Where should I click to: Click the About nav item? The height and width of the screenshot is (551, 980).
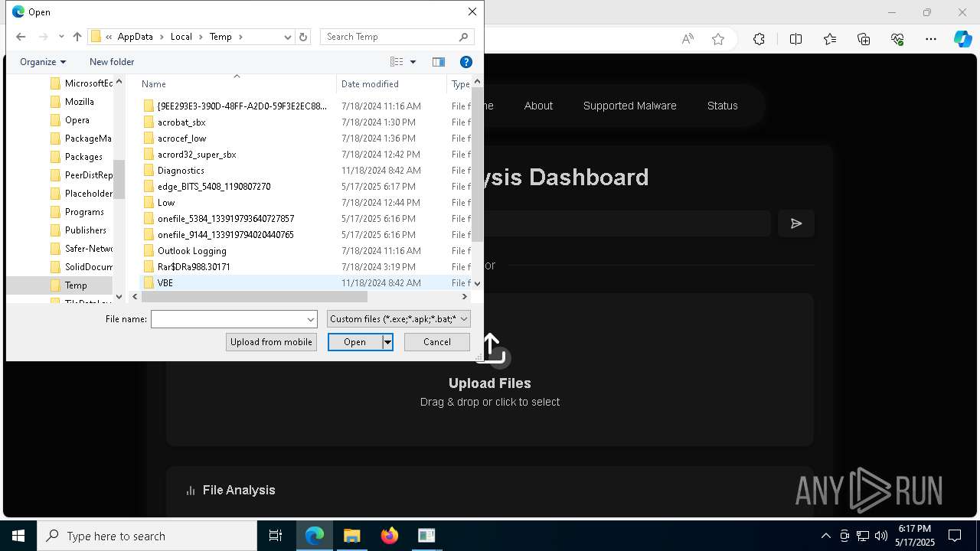(538, 106)
